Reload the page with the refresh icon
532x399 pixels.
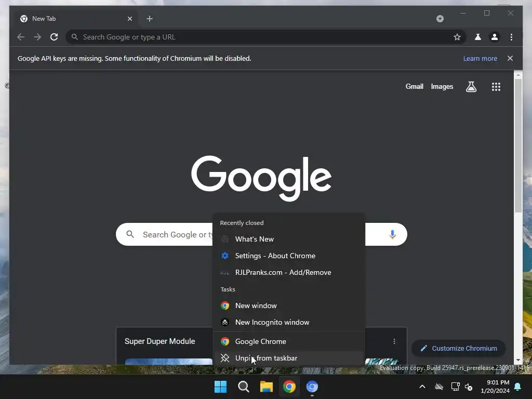tap(54, 37)
